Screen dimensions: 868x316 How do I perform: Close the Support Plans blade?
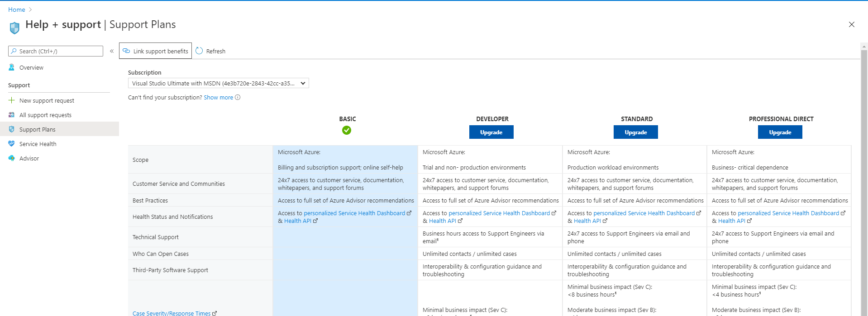coord(851,24)
